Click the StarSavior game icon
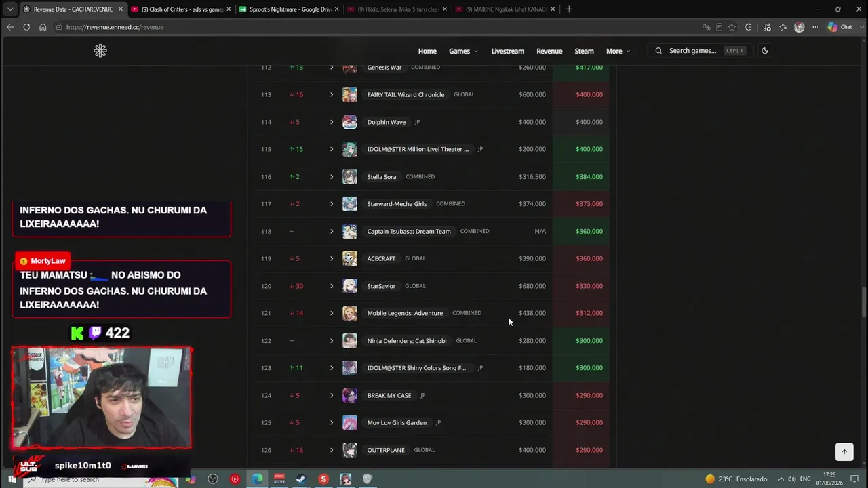 point(350,286)
